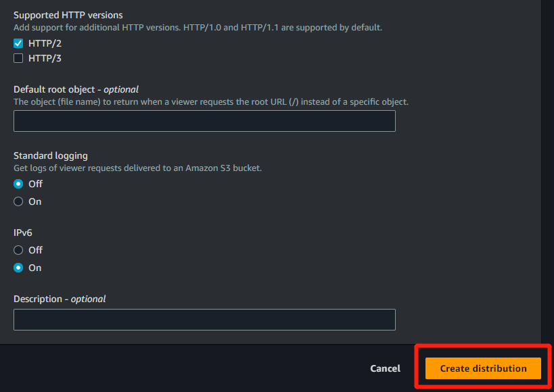Click the orange Create distribution button
The height and width of the screenshot is (392, 554).
point(483,368)
